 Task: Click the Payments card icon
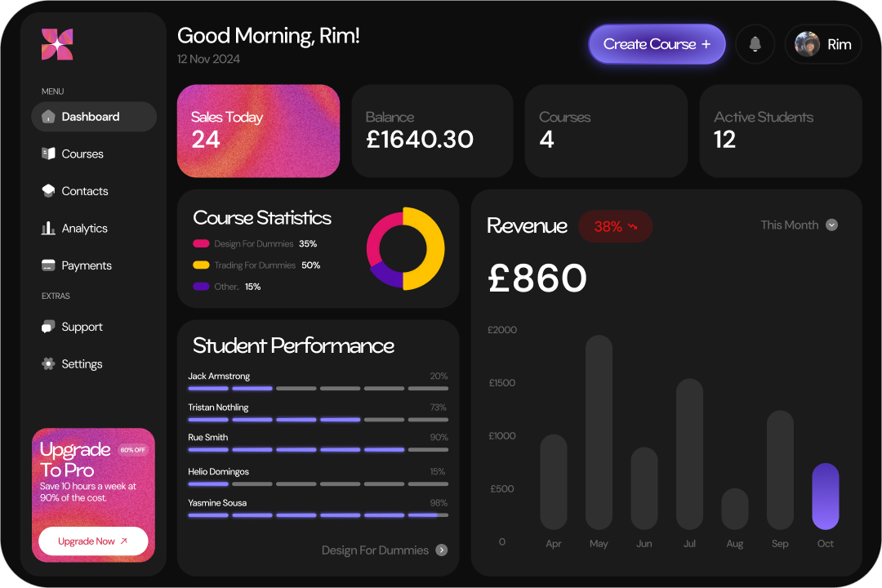(48, 265)
